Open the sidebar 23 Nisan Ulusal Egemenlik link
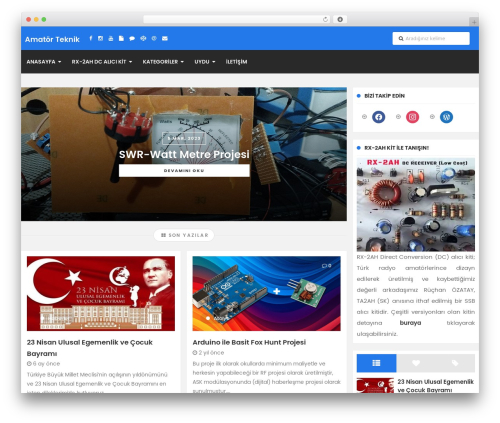 coord(435,386)
